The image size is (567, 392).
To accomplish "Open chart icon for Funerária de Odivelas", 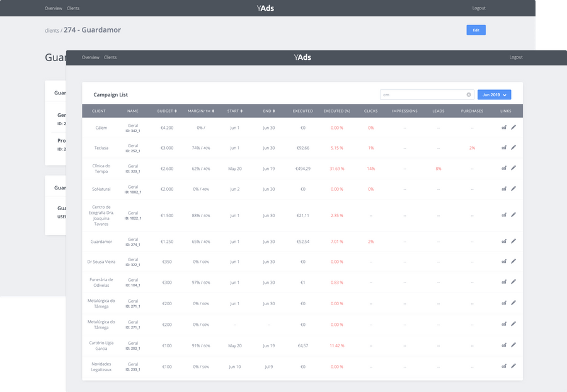I will 504,282.
